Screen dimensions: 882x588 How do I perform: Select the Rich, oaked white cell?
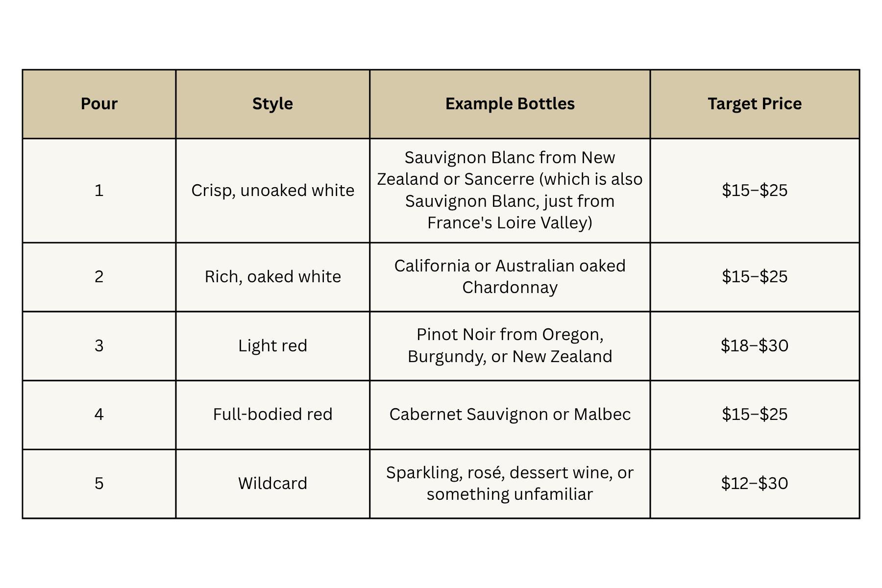(272, 277)
